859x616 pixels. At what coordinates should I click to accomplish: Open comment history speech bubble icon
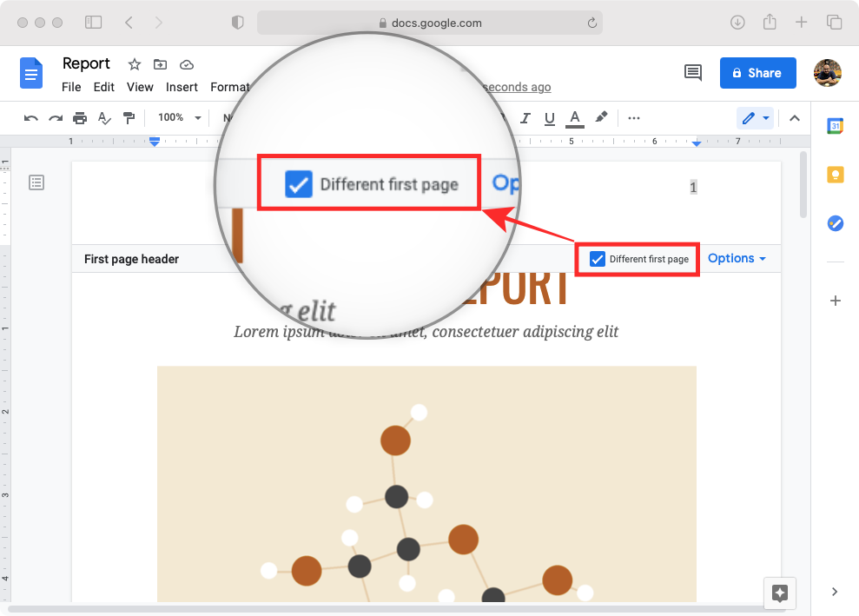(693, 73)
